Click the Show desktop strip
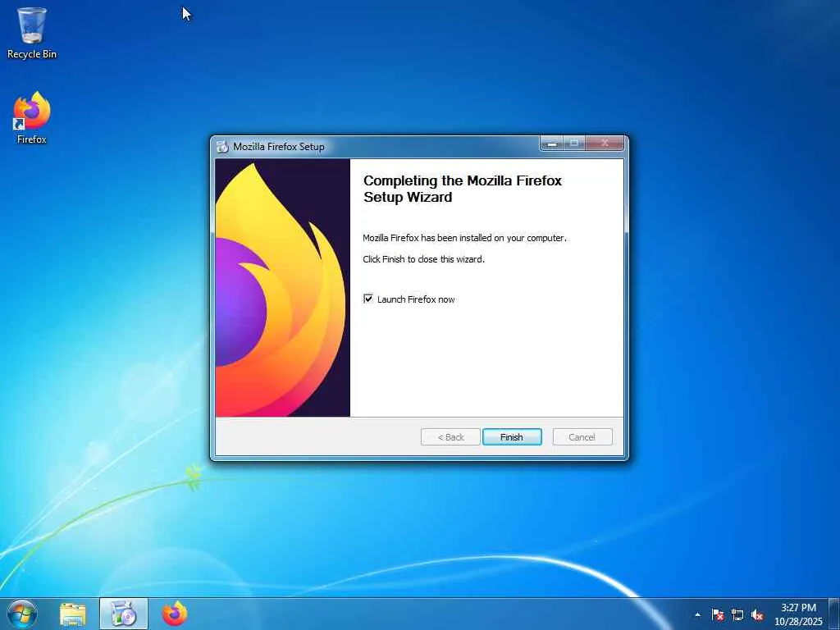 pyautogui.click(x=834, y=614)
